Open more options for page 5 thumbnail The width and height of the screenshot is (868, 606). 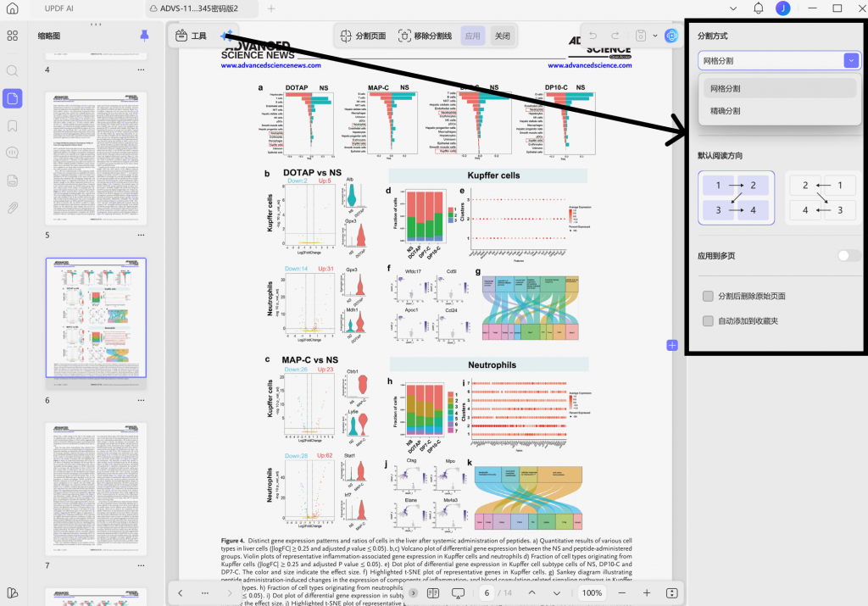tap(142, 236)
